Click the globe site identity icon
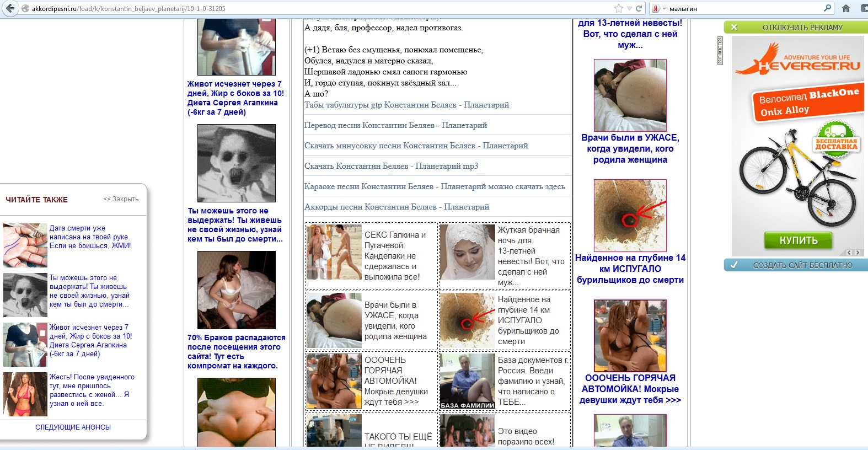The height and width of the screenshot is (450, 868). (25, 8)
